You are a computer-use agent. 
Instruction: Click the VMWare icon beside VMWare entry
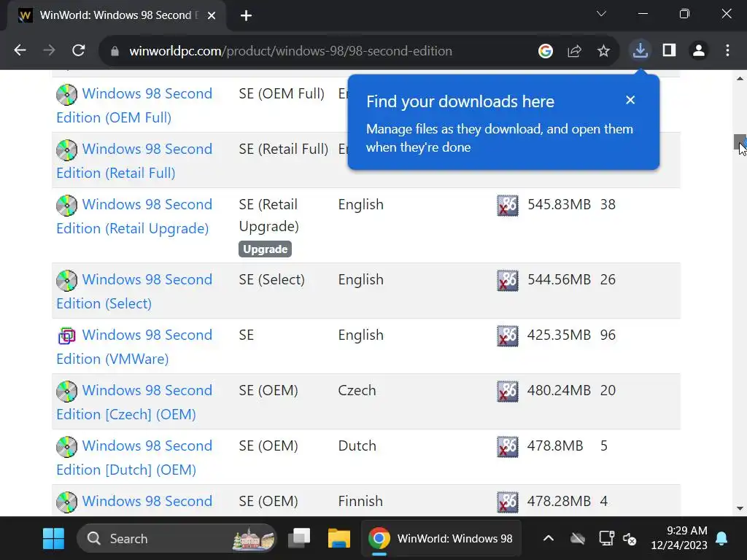[x=66, y=335]
